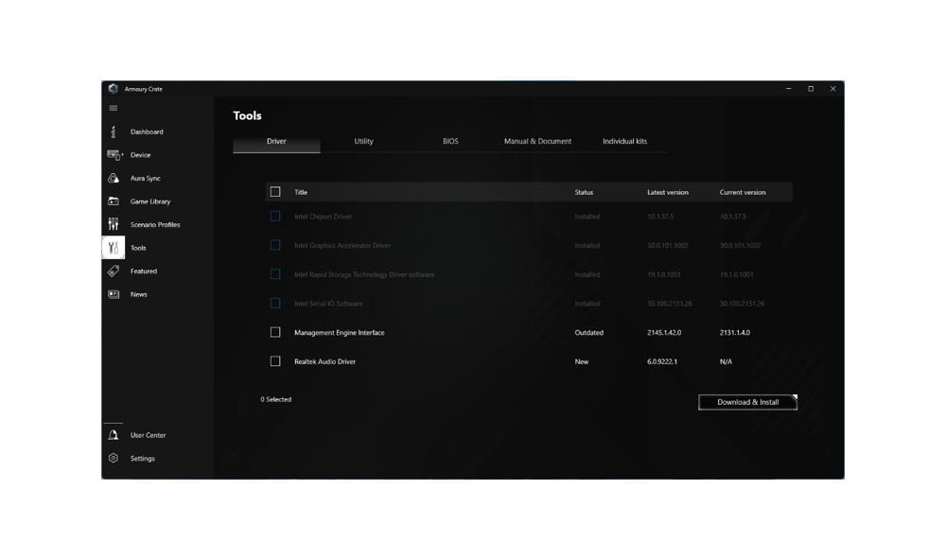
Task: Open User Center profile icon
Action: tap(113, 435)
